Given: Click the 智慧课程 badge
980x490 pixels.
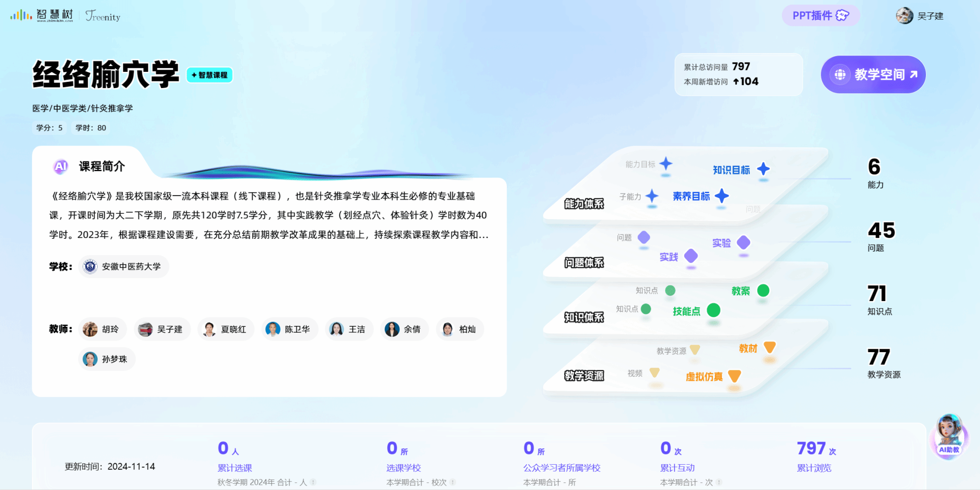Looking at the screenshot, I should [209, 75].
